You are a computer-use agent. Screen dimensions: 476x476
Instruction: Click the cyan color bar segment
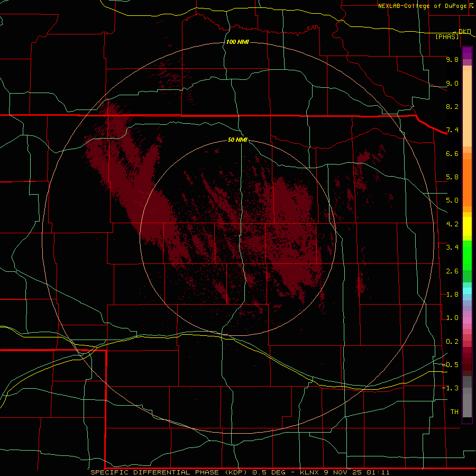[467, 291]
